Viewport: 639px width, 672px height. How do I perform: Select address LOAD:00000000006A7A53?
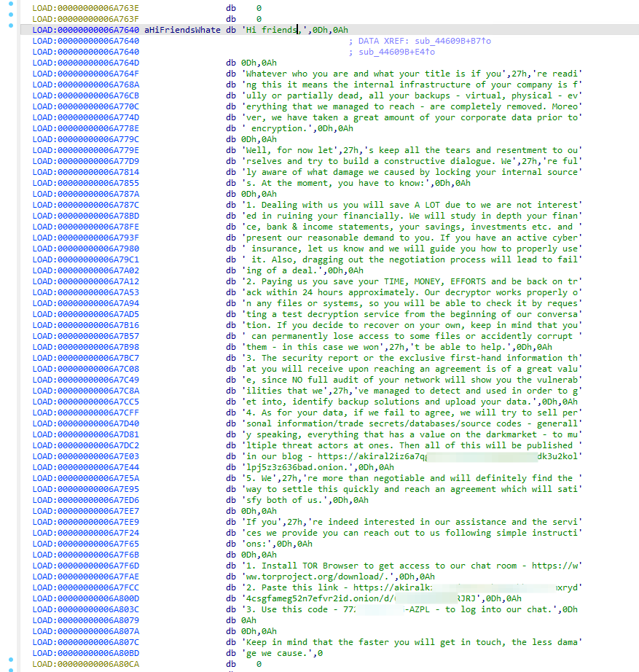point(86,292)
